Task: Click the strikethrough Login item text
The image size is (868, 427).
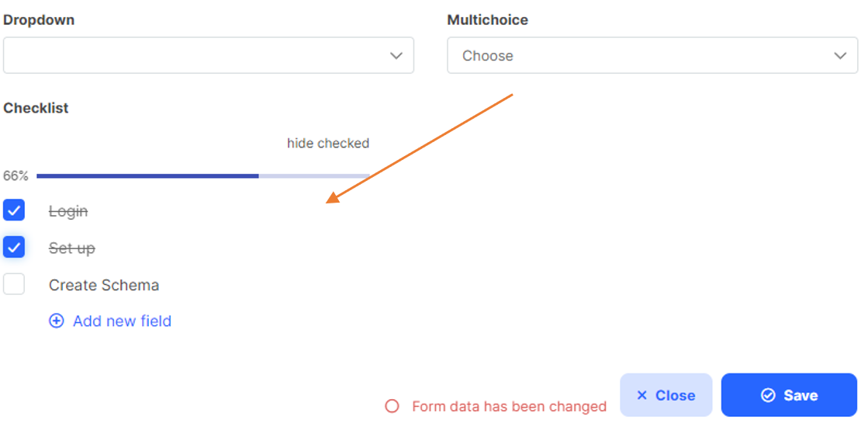Action: pos(68,212)
